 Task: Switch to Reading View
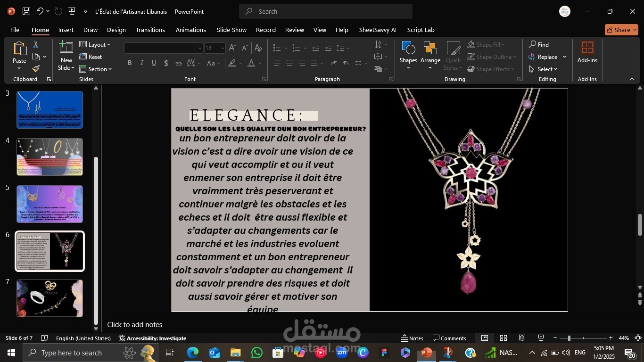pos(522,338)
